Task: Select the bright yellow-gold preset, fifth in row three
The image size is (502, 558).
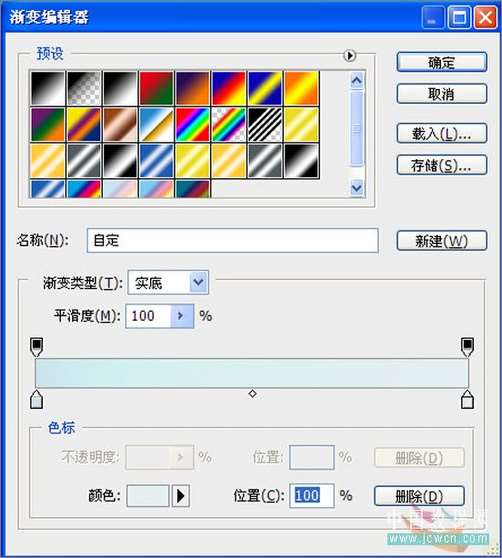Action: pyautogui.click(x=192, y=160)
